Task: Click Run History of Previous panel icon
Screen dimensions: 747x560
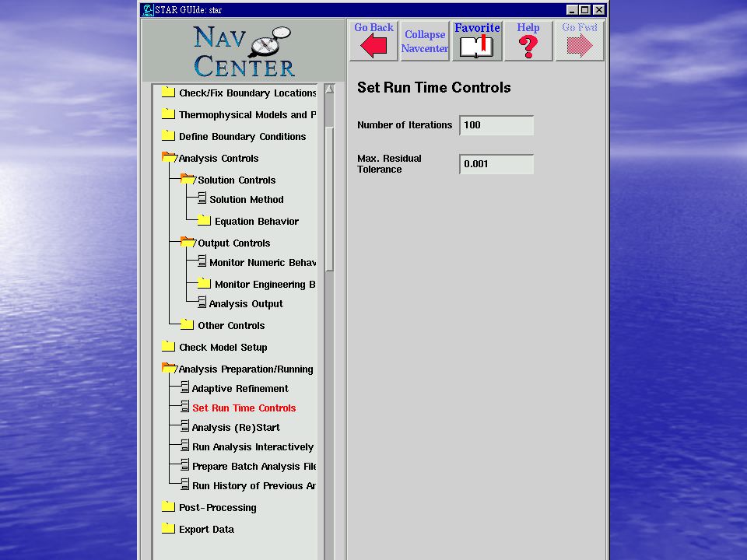Action: pyautogui.click(x=185, y=485)
